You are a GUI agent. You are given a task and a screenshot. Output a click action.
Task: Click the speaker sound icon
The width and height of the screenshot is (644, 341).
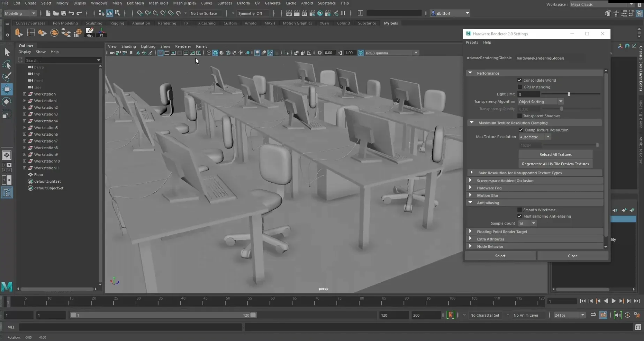[x=618, y=315]
